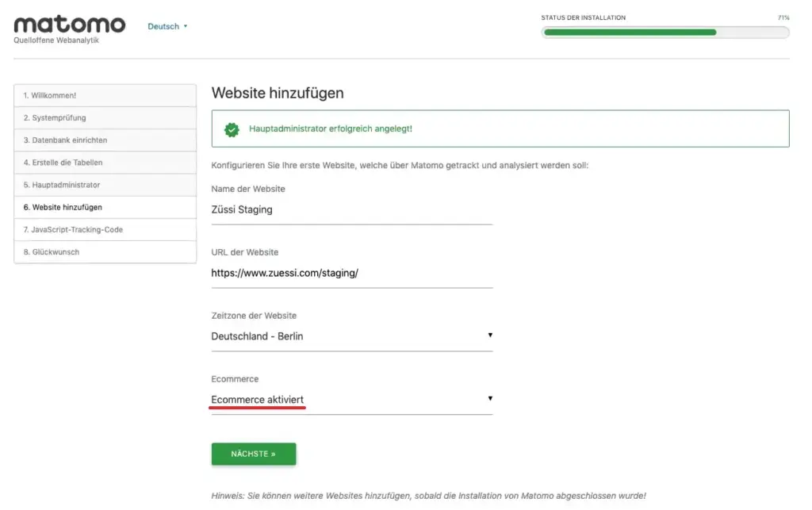The image size is (812, 510).
Task: Select step 1. Willkommen!
Action: click(x=105, y=95)
